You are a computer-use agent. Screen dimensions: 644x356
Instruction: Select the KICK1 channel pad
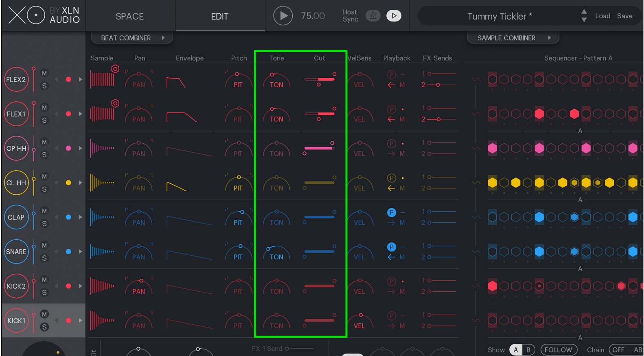tap(16, 321)
